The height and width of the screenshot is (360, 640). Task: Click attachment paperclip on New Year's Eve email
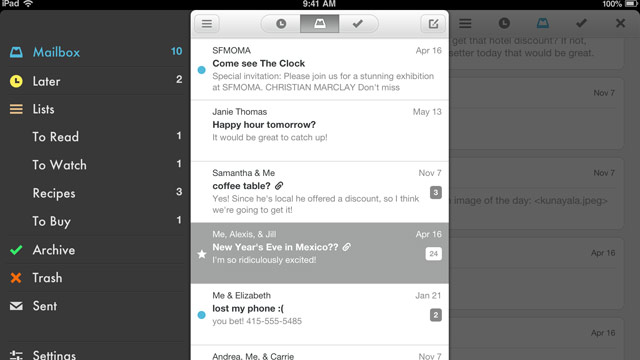pos(347,247)
